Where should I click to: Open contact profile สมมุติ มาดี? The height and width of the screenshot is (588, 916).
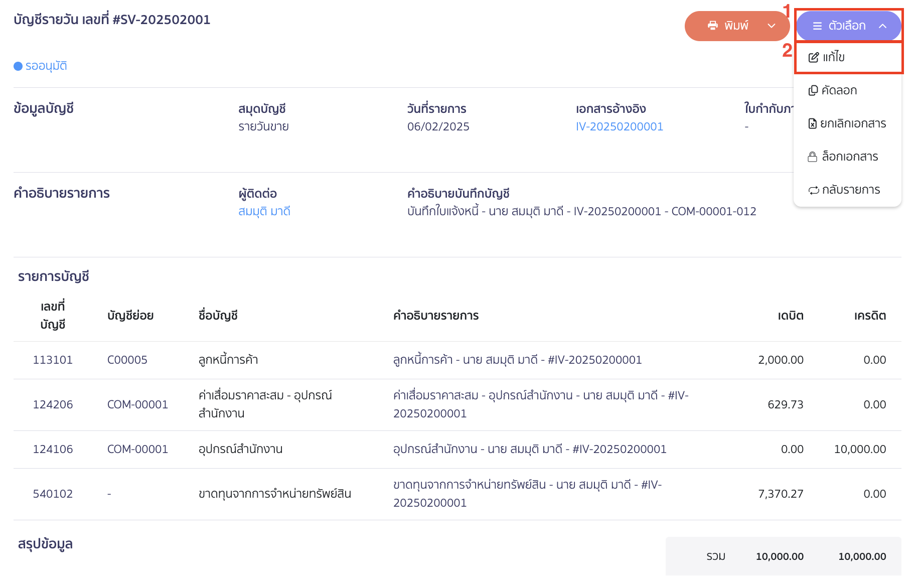pyautogui.click(x=264, y=211)
